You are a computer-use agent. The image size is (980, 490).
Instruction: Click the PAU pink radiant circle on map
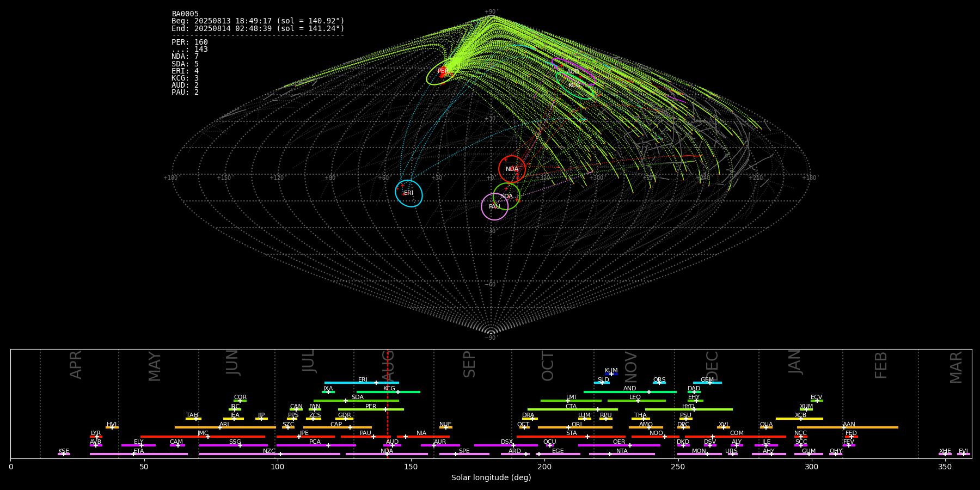click(495, 206)
